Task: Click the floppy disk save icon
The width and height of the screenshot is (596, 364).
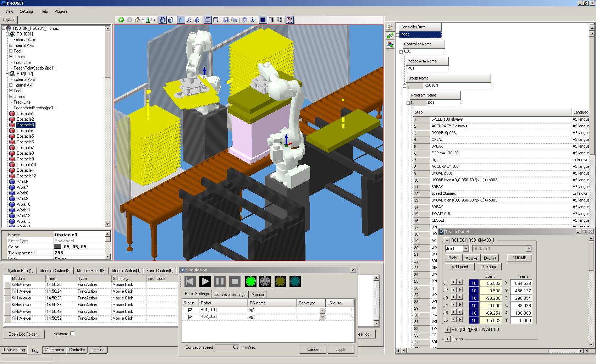Action: (226, 20)
